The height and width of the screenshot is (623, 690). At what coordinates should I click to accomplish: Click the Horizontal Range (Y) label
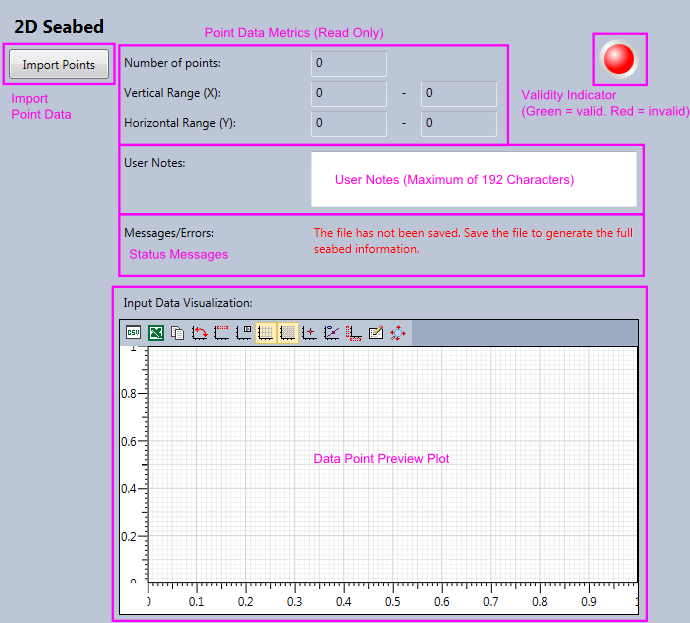click(180, 123)
